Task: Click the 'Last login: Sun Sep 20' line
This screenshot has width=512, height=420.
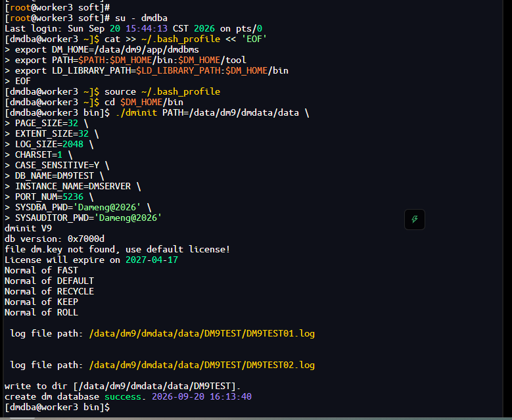Action: point(133,29)
